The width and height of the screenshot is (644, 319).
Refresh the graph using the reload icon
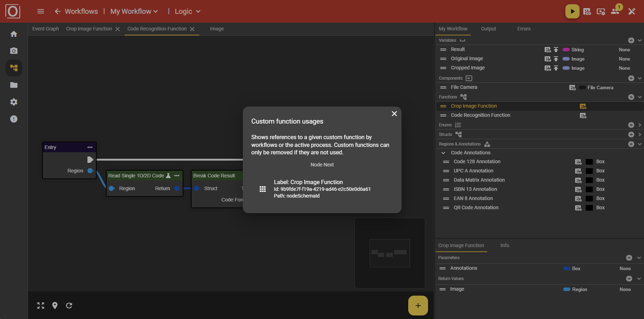click(x=69, y=305)
